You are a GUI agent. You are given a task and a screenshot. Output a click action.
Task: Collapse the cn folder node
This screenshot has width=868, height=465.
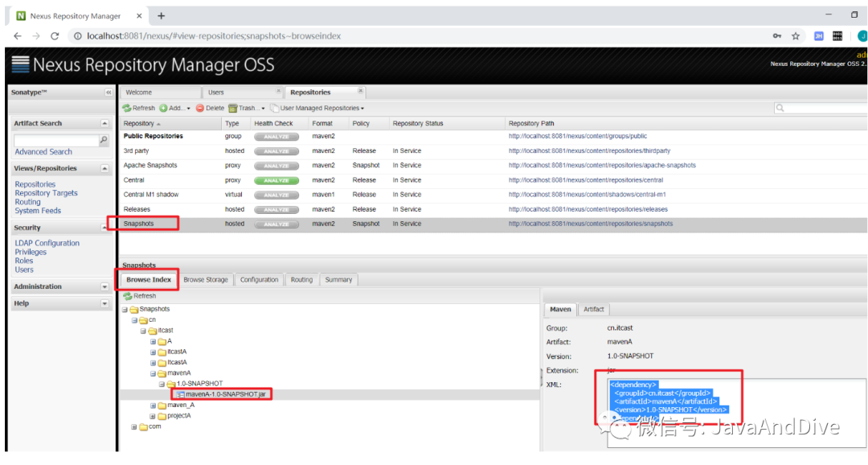point(134,320)
